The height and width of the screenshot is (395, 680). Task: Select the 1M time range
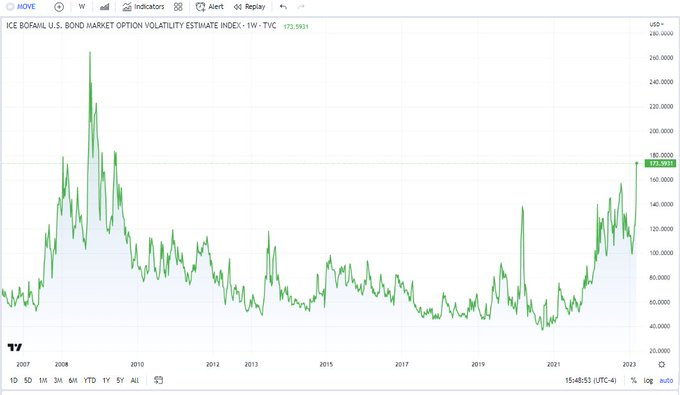tap(43, 380)
